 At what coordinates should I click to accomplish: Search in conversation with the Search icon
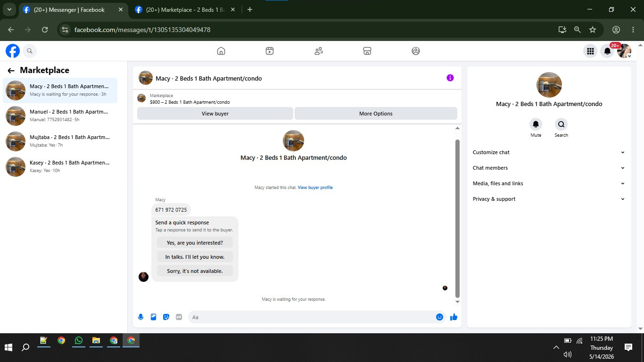561,124
